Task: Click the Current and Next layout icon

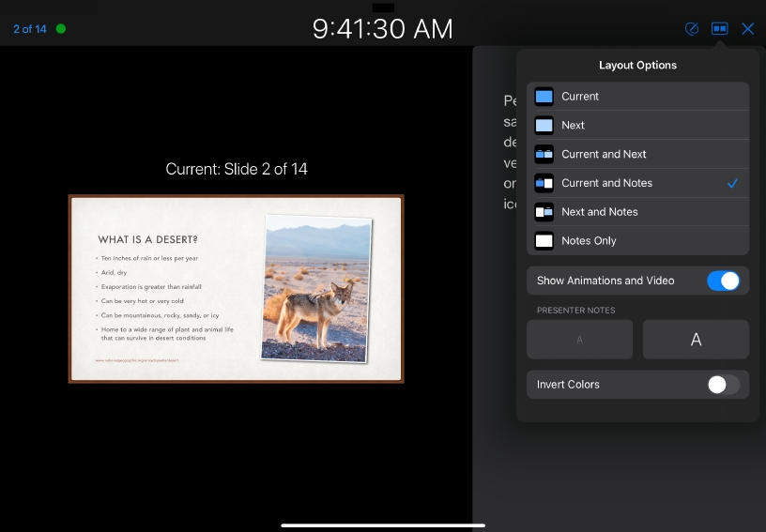Action: (x=544, y=154)
